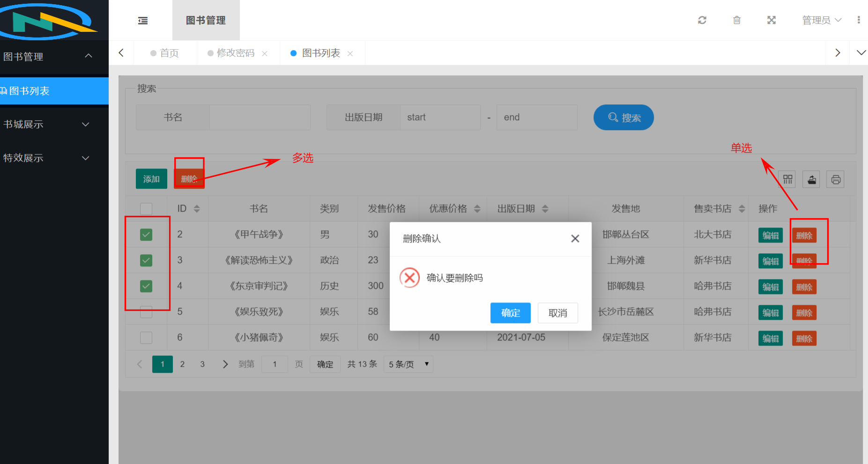Image resolution: width=868 pixels, height=464 pixels.
Task: Open the 5 条/页 page size dropdown
Action: tap(408, 364)
